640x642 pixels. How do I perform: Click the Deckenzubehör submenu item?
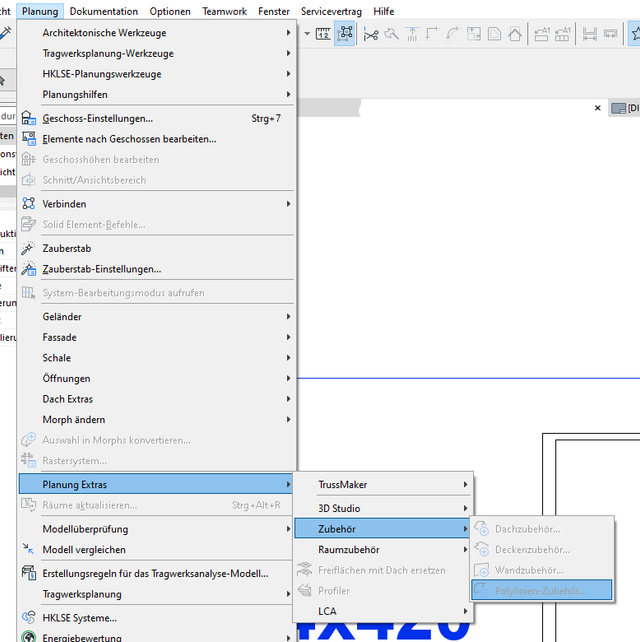click(541, 549)
